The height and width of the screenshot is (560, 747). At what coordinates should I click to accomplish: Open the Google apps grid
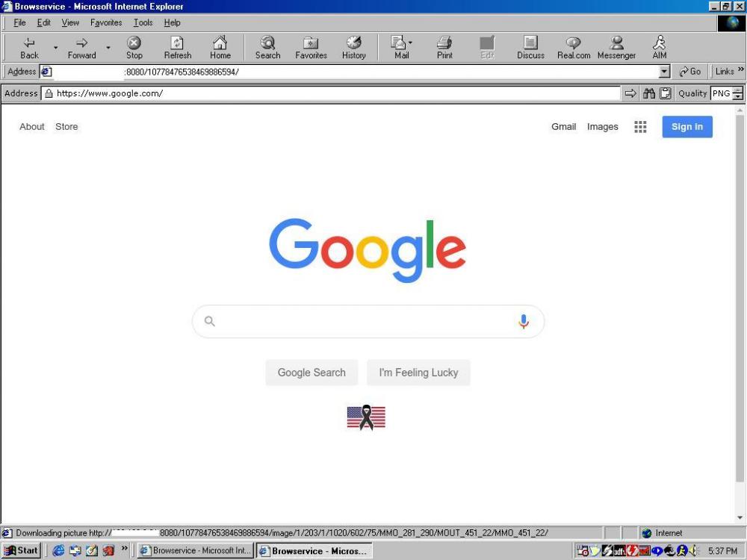[640, 127]
